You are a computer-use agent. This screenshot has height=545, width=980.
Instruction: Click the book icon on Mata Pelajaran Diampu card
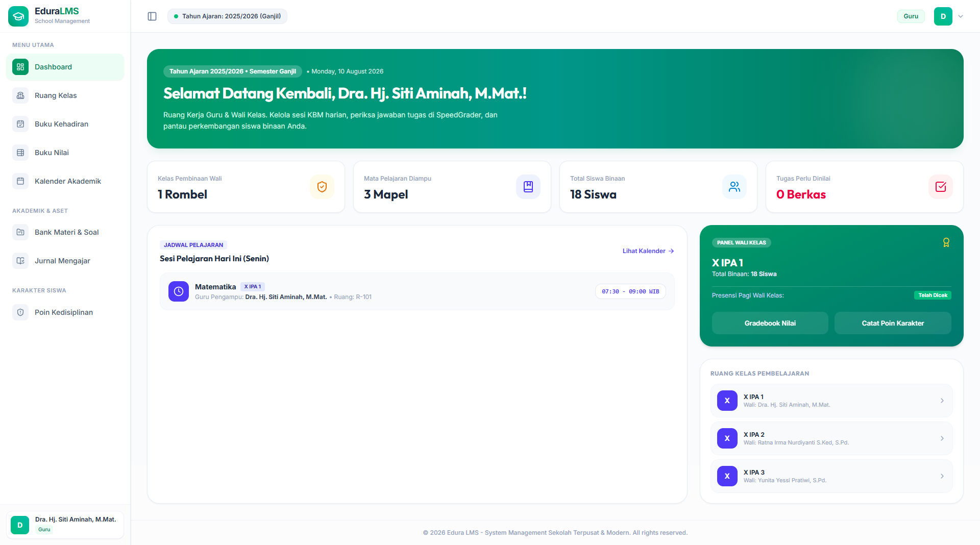tap(528, 187)
